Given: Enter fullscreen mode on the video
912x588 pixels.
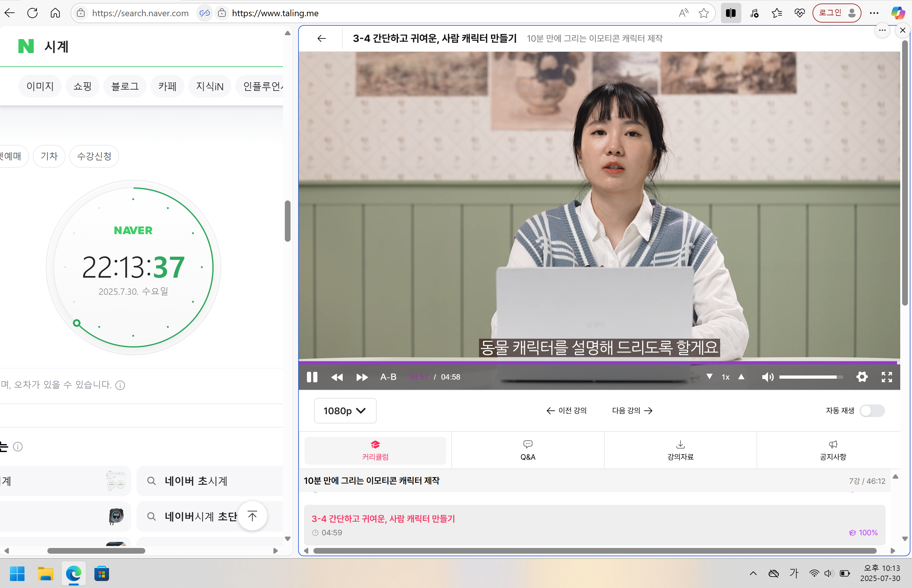Looking at the screenshot, I should (x=887, y=377).
